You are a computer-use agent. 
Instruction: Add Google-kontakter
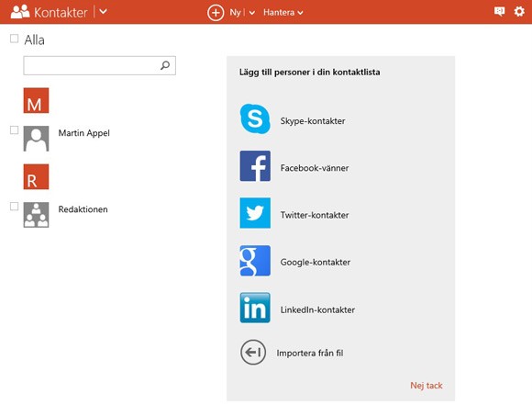click(316, 263)
